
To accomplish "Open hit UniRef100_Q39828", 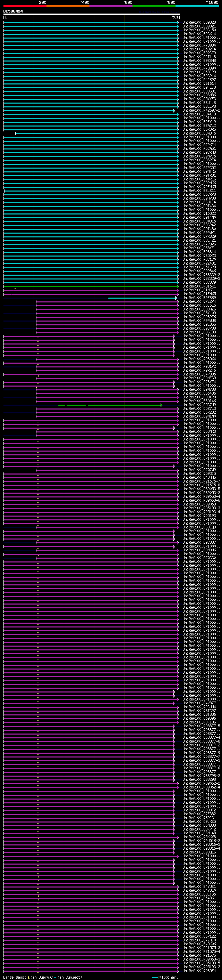I will [x=199, y=23].
